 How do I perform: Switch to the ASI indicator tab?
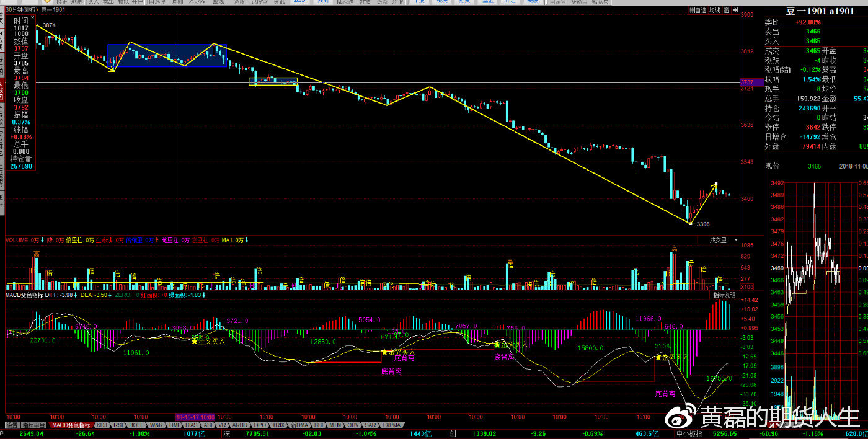click(209, 425)
